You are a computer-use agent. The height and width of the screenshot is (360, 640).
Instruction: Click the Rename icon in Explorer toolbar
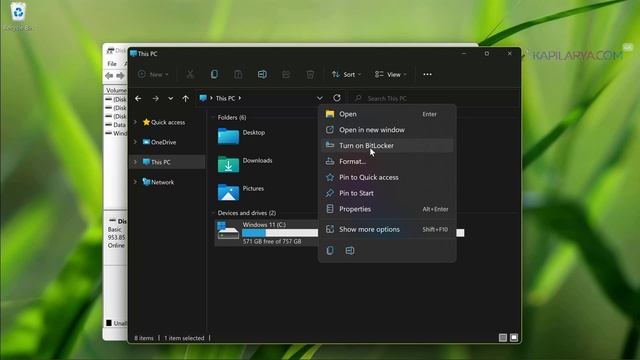click(x=262, y=74)
